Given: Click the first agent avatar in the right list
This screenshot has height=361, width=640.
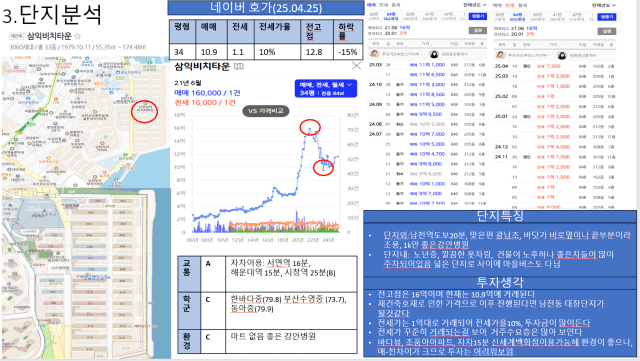Looking at the screenshot, I should point(500,55).
